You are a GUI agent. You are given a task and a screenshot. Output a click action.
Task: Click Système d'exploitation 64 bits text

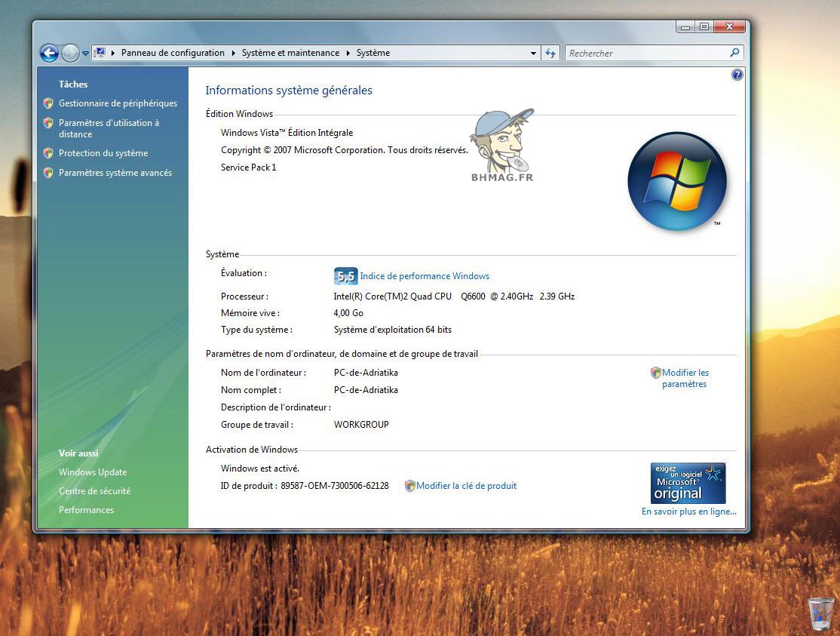pos(393,330)
